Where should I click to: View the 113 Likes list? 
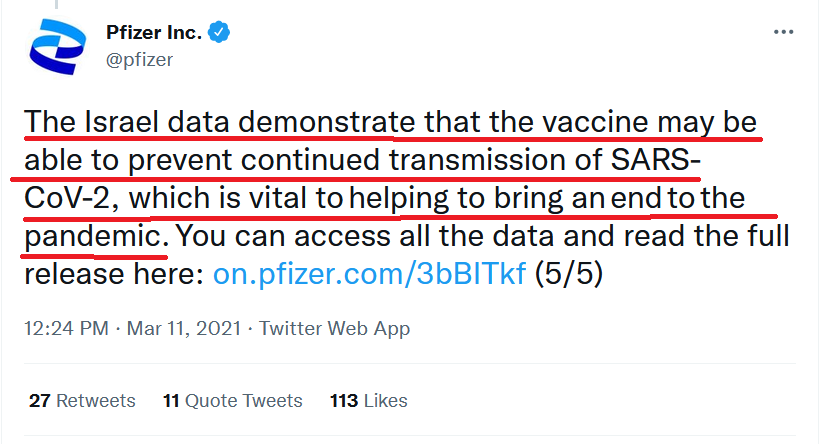tap(369, 401)
